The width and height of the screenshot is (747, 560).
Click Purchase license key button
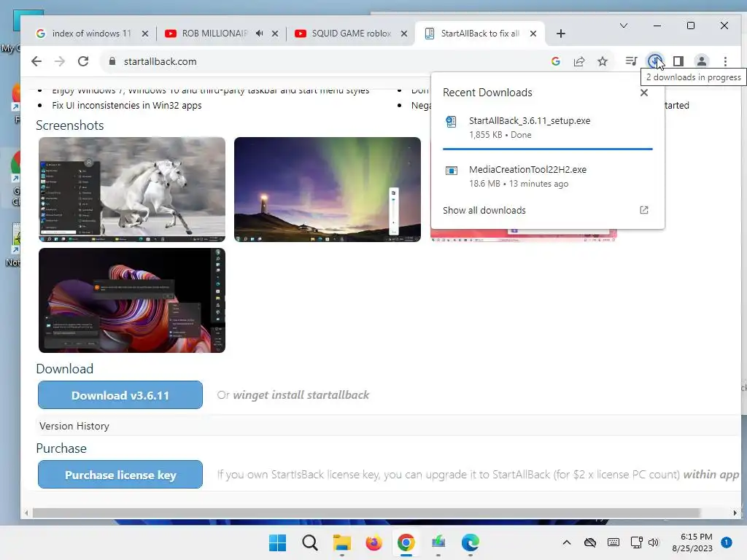(120, 474)
